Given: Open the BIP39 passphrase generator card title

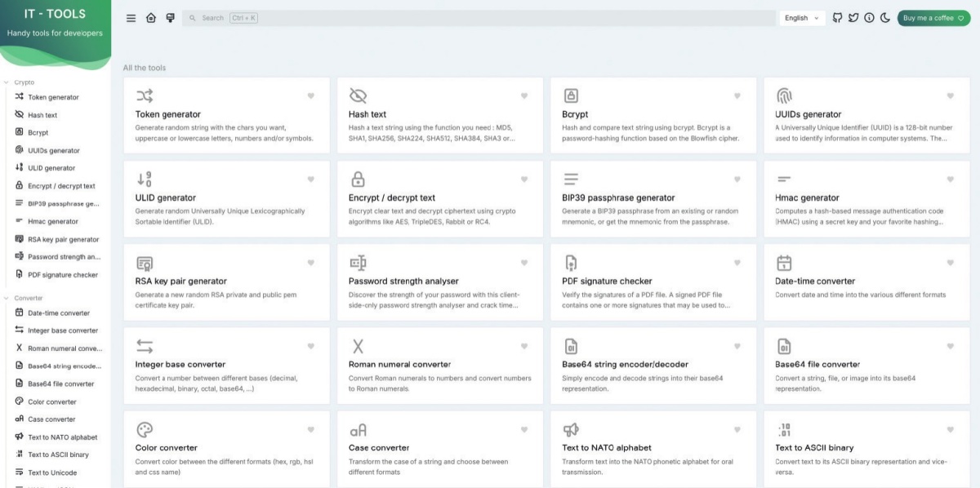Looking at the screenshot, I should (618, 197).
